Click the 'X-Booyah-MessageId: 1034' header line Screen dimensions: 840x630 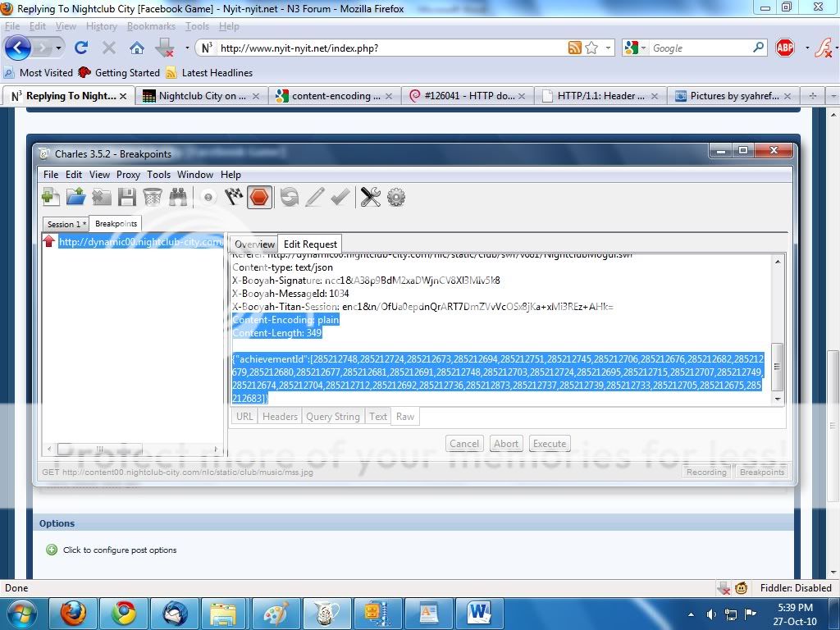tap(290, 294)
